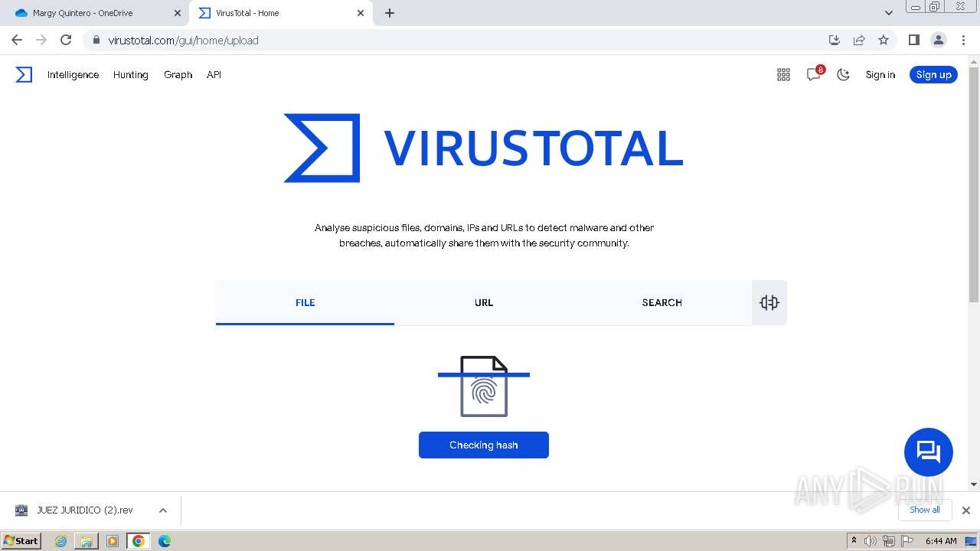Image resolution: width=980 pixels, height=551 pixels.
Task: Click the VirusTotal sigma logo in navbar
Action: [24, 74]
